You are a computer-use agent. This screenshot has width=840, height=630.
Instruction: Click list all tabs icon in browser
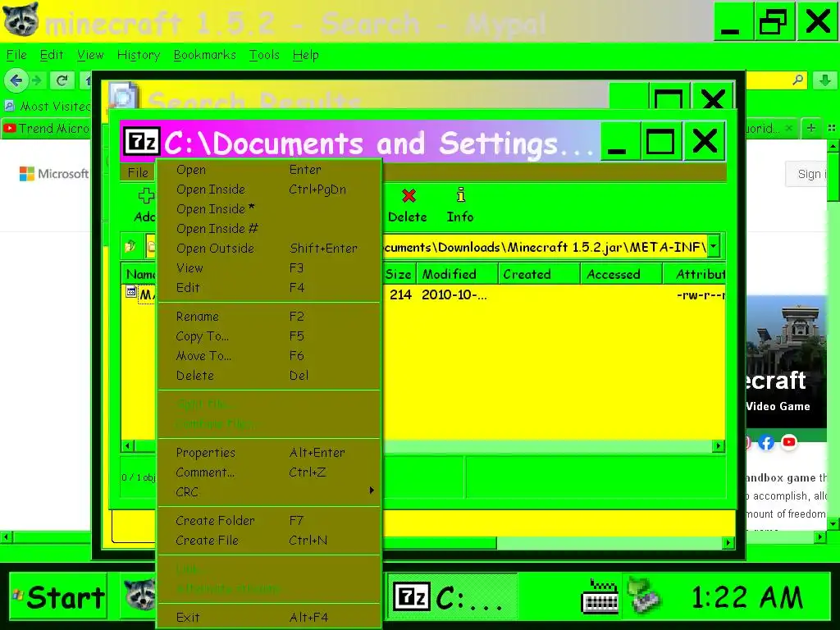(832, 128)
